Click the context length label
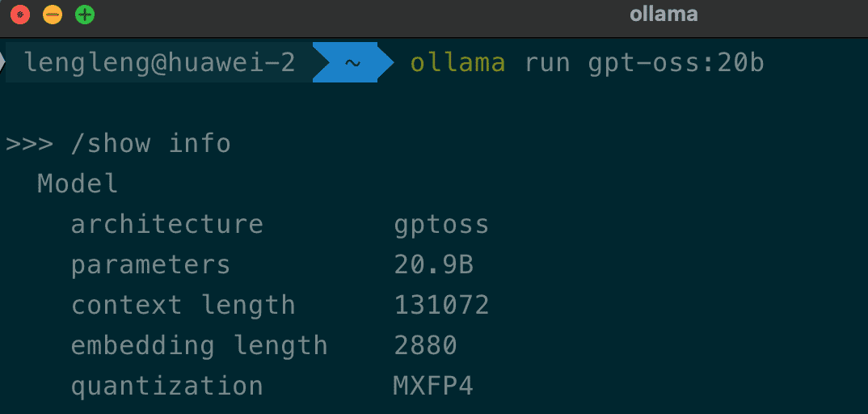 (x=183, y=305)
